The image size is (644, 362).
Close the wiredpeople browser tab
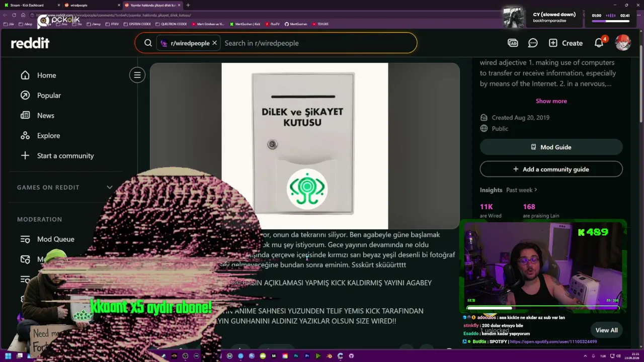pos(119,5)
